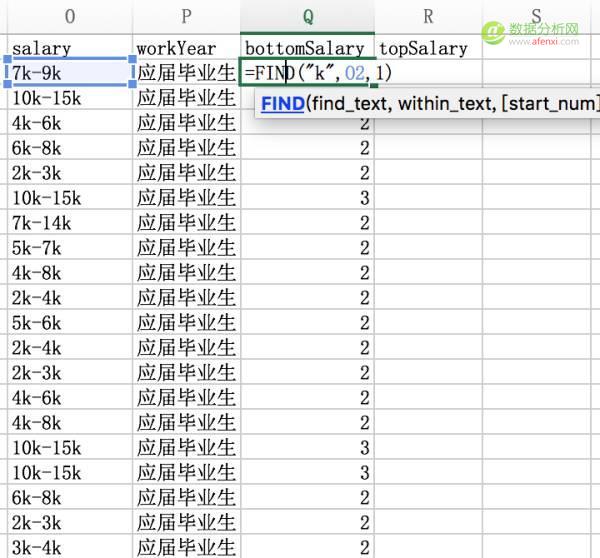The height and width of the screenshot is (558, 600).
Task: Select bottomSalary value in the 3k-4k row
Action: pyautogui.click(x=307, y=547)
